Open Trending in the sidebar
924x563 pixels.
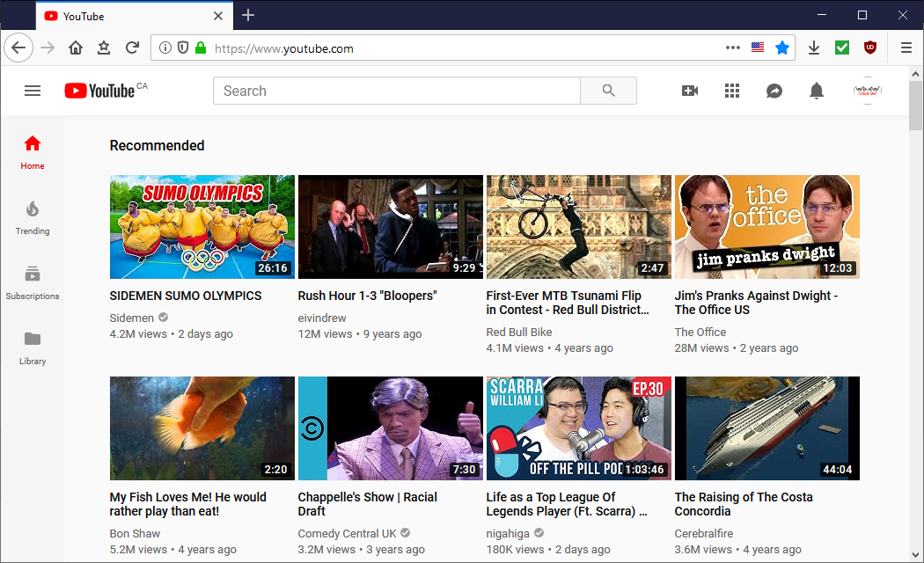point(33,218)
